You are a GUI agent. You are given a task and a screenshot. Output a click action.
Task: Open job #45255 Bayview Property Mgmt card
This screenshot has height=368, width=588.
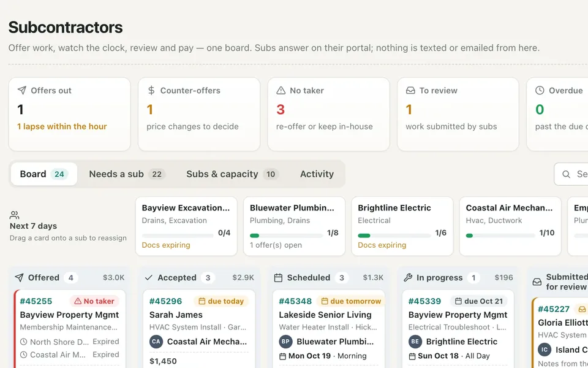point(70,329)
